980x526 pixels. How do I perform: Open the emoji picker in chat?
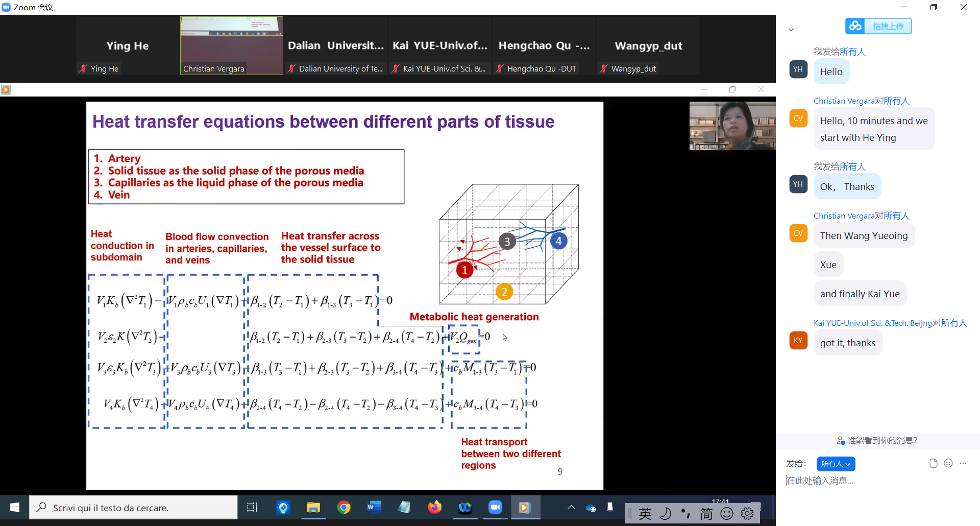(948, 463)
